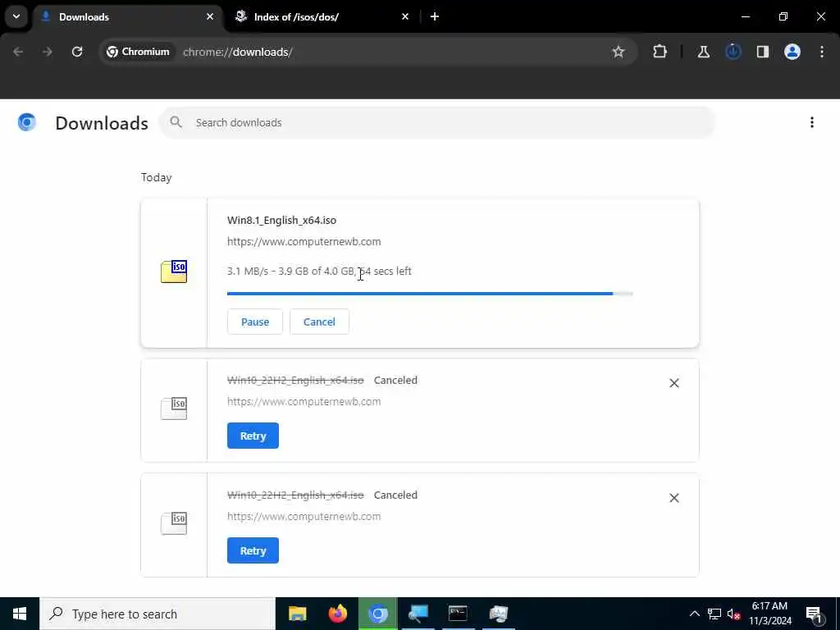Open the taskbar clock and date
This screenshot has width=840, height=630.
pyautogui.click(x=769, y=614)
